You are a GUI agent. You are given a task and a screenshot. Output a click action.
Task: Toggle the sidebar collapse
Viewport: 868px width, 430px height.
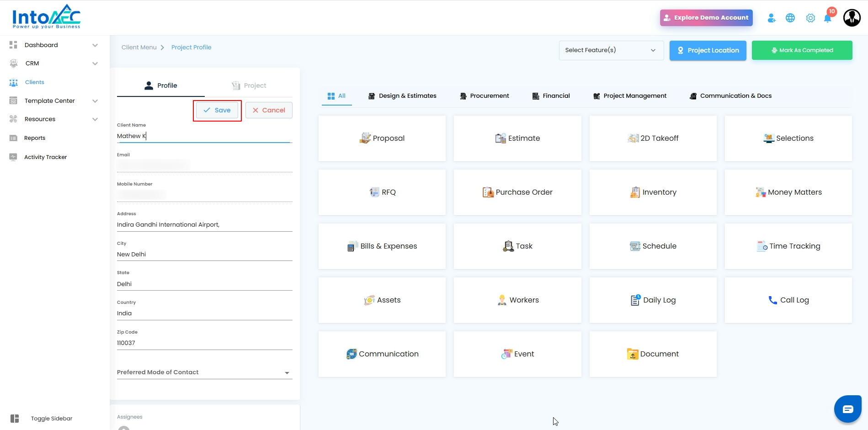click(x=41, y=419)
